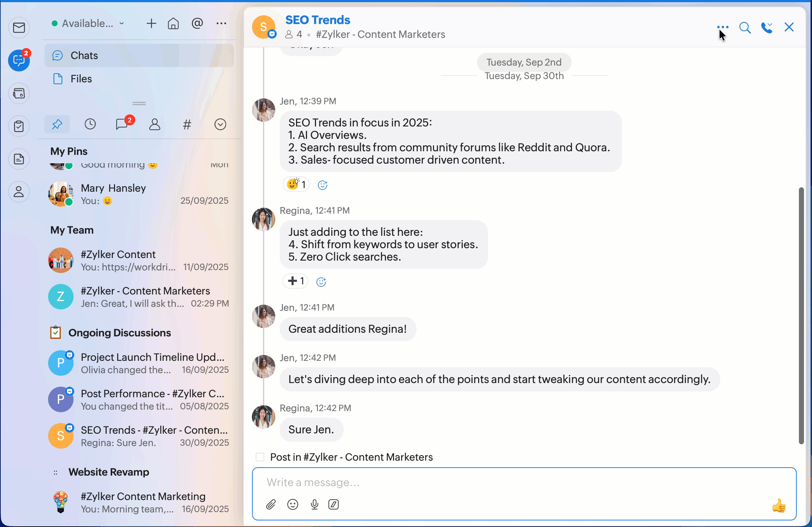Start a call with phone icon
812x527 pixels.
[x=766, y=27]
